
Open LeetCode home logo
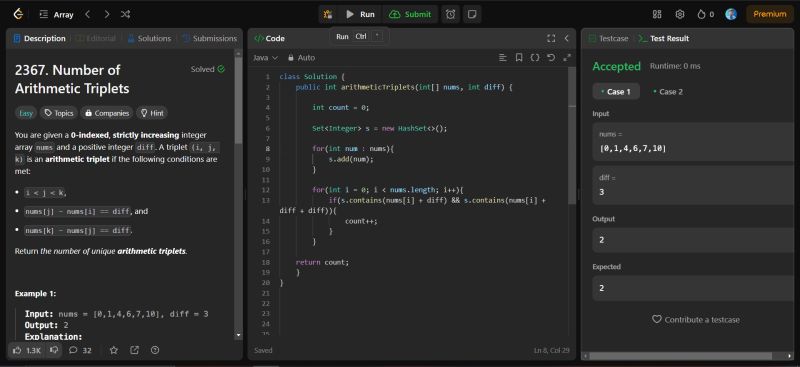point(18,14)
